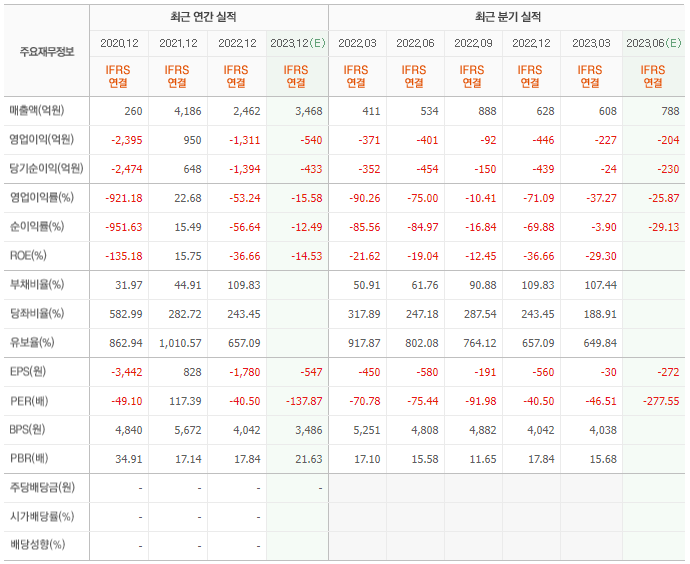Select the PBR(배) row label
The image size is (690, 564).
(29, 458)
